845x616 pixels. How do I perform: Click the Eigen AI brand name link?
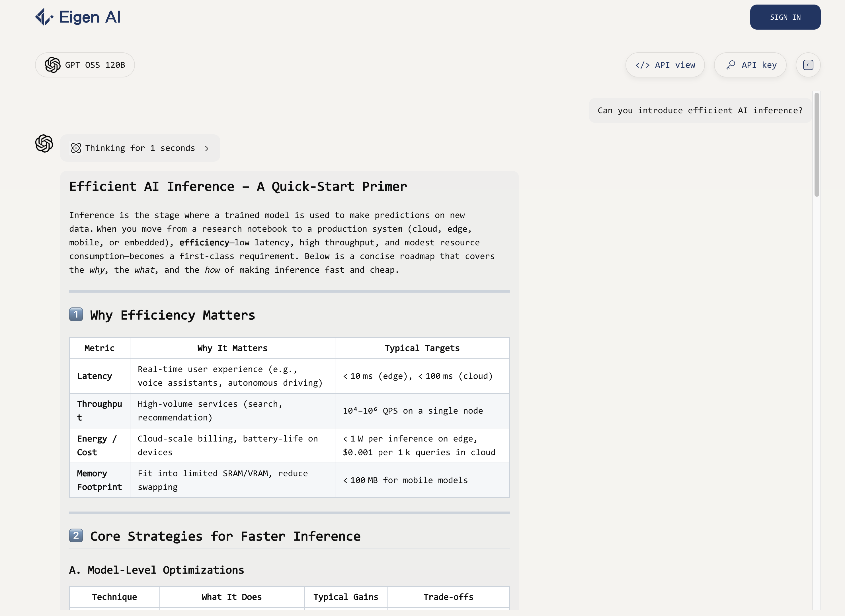tap(89, 17)
